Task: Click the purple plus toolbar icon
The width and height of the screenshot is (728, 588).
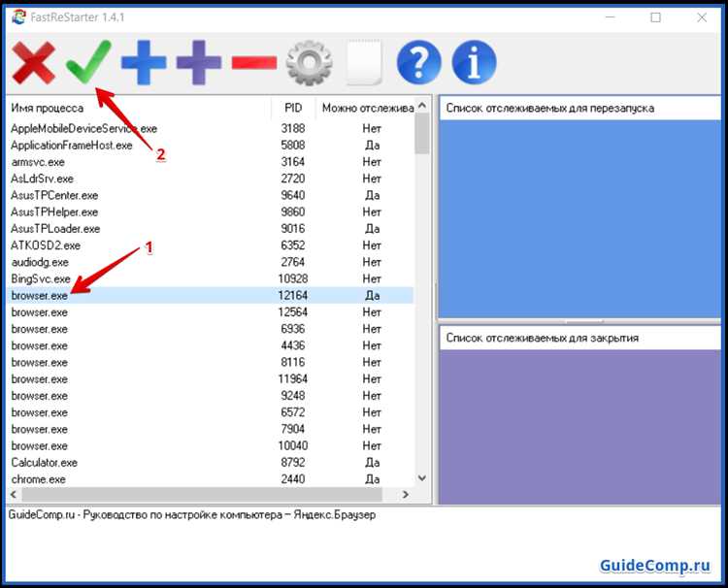Action: click(x=198, y=64)
